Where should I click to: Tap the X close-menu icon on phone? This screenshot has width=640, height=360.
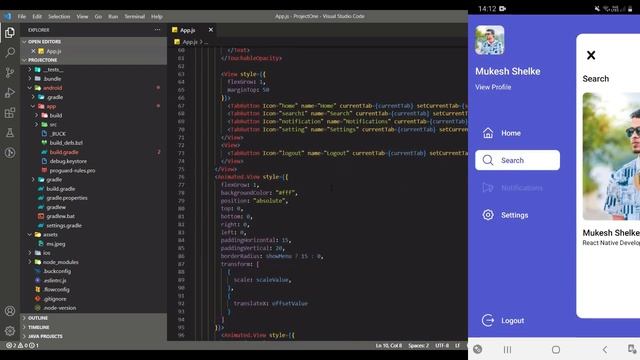point(591,55)
